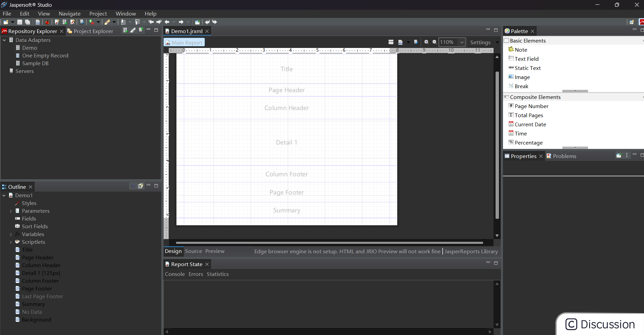
Task: Click the curved redo arrow toolbar icon
Action: click(x=215, y=22)
